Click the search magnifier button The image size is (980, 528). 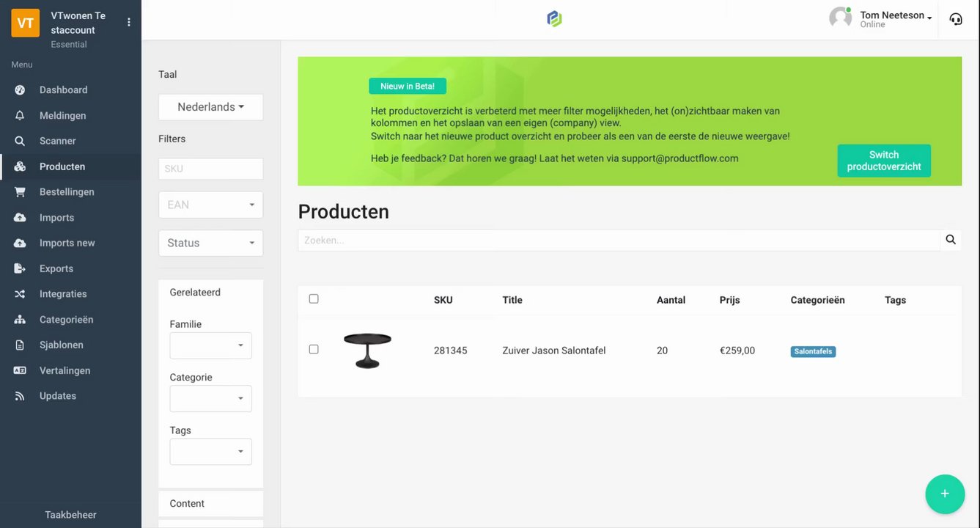(951, 240)
